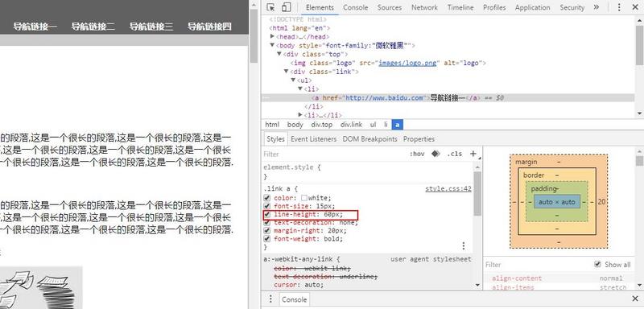The image size is (644, 309).
Task: Select the img class="logo" DOM row
Action: pos(389,63)
